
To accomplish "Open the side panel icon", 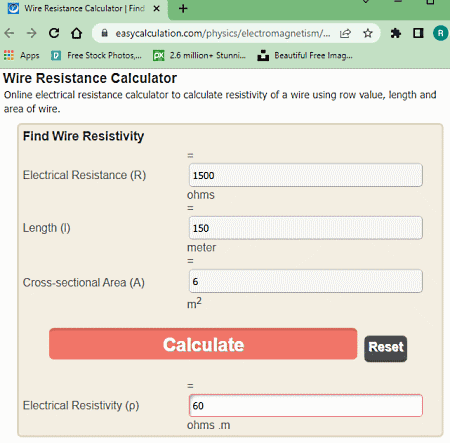I will coord(418,33).
